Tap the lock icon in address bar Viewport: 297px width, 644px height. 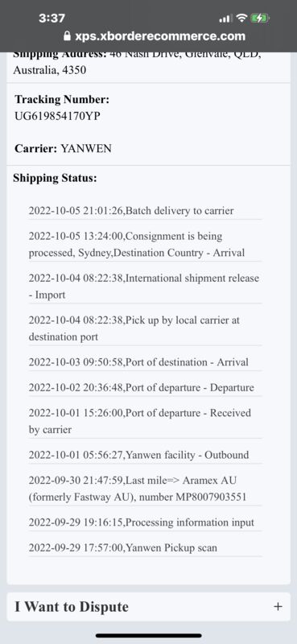coord(67,36)
